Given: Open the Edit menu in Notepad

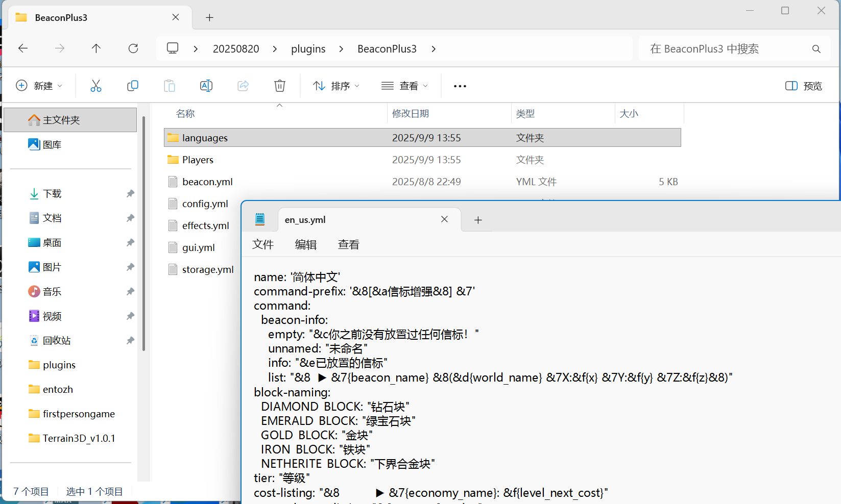Looking at the screenshot, I should 305,245.
